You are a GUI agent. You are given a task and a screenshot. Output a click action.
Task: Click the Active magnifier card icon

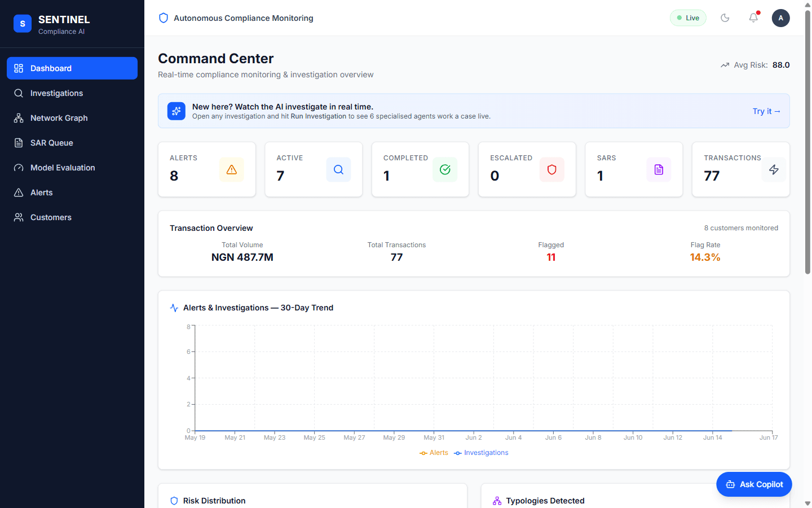click(x=338, y=169)
